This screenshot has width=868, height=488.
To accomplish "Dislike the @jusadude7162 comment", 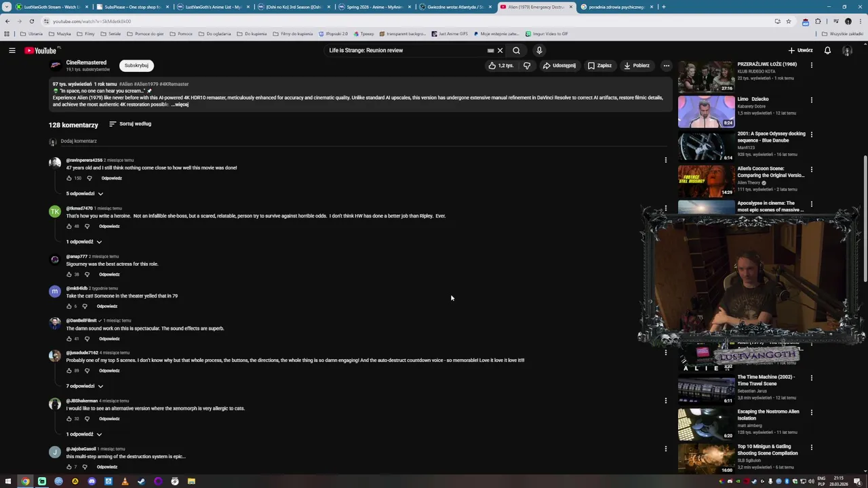I will click(x=87, y=371).
